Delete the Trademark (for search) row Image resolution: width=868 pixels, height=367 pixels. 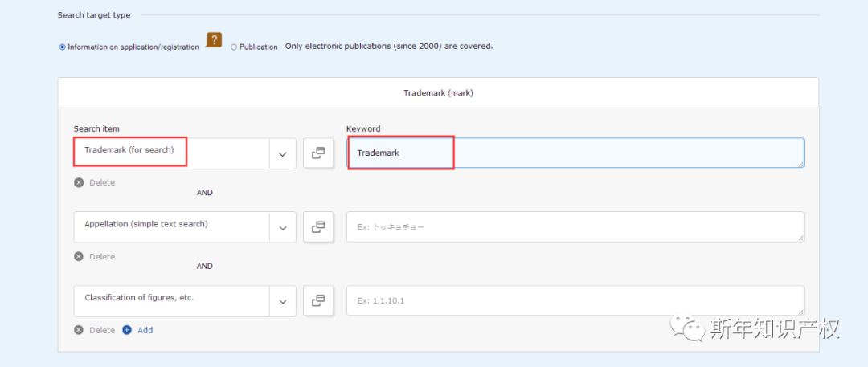pos(95,182)
